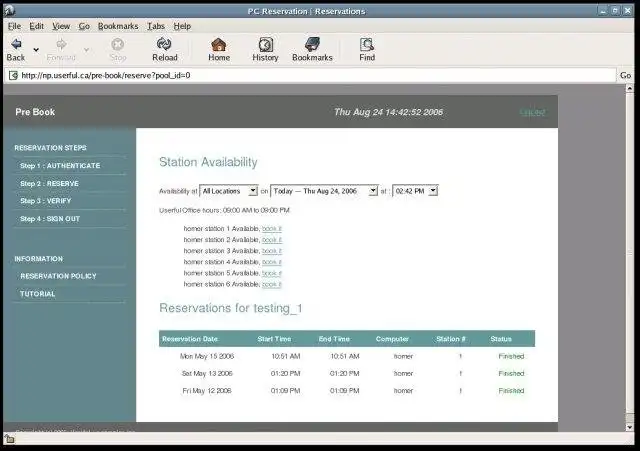Click the Station # column header
Screen dimensions: 640x451
pos(451,339)
